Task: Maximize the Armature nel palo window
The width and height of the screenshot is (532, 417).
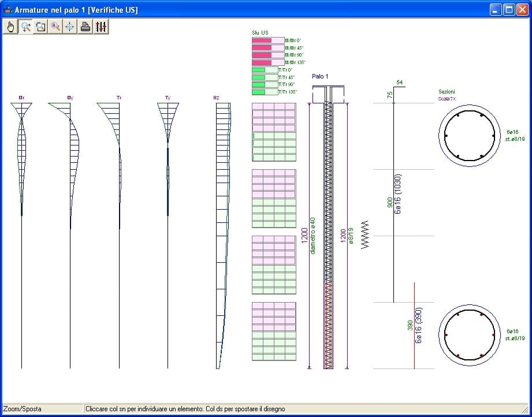Action: (x=508, y=10)
